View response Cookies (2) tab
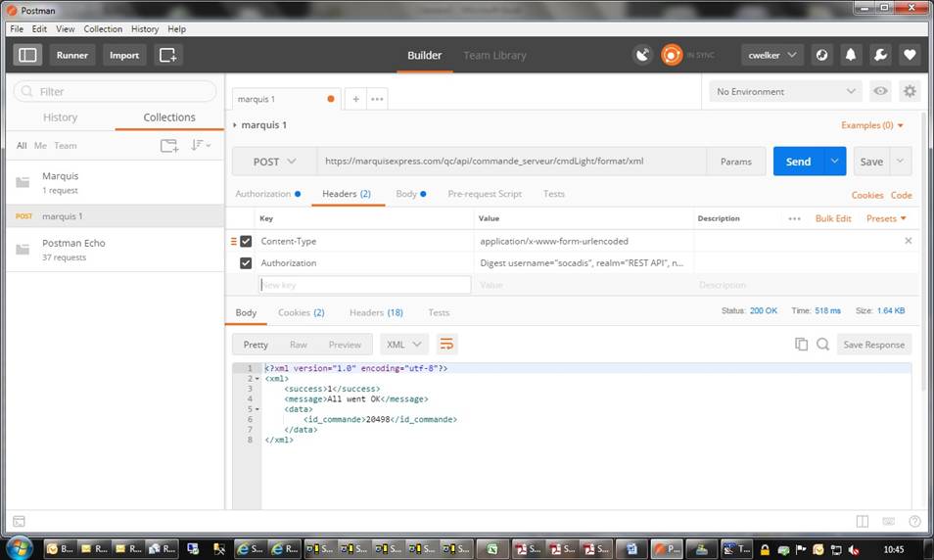Viewport: 934px width, 560px height. pos(301,312)
